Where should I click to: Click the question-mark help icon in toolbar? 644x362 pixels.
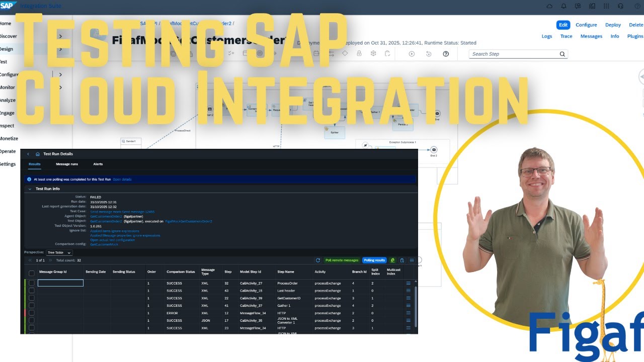point(446,54)
